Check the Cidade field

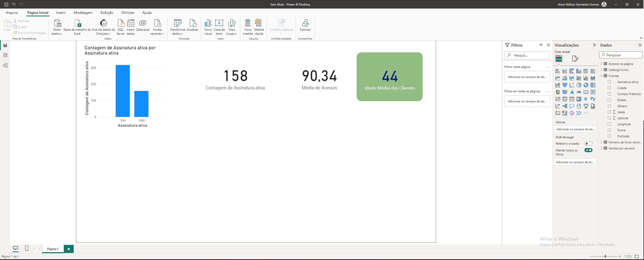click(x=609, y=88)
